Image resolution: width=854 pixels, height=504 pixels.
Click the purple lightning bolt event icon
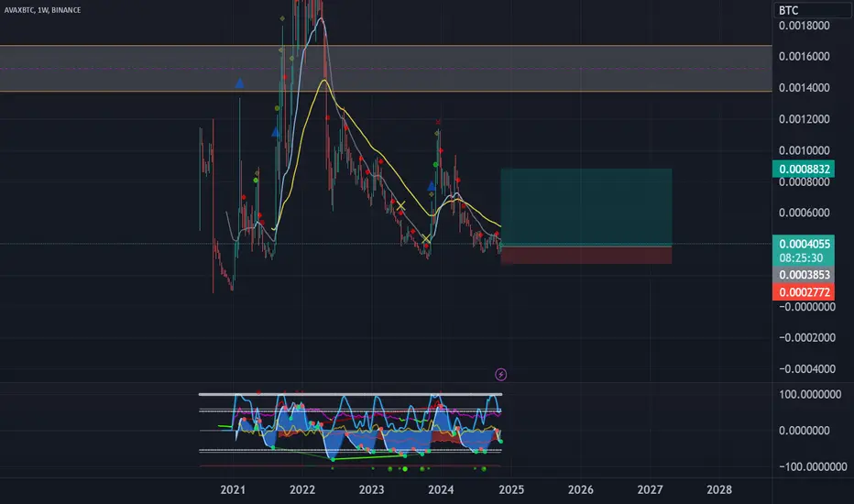click(500, 374)
